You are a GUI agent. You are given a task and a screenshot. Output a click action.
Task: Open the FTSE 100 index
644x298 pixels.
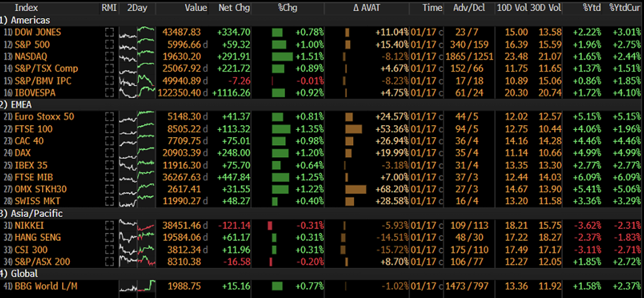[x=33, y=129]
